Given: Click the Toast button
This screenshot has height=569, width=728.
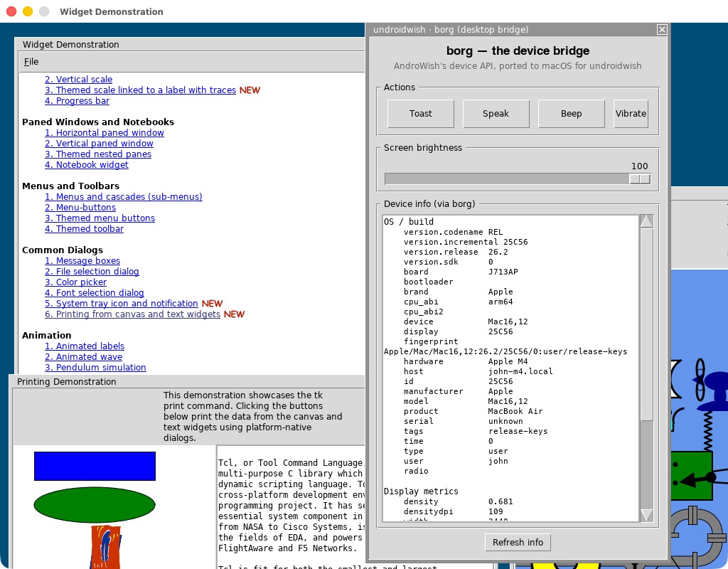Looking at the screenshot, I should point(421,113).
